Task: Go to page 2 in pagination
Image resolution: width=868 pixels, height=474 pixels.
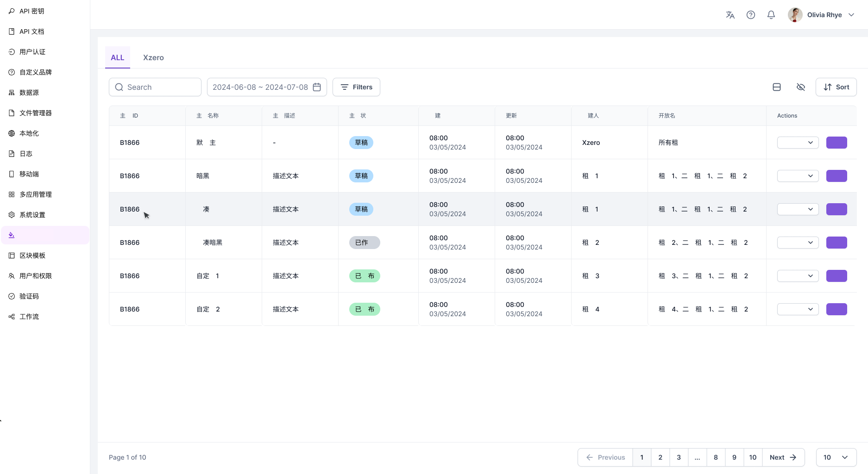Action: [x=660, y=457]
